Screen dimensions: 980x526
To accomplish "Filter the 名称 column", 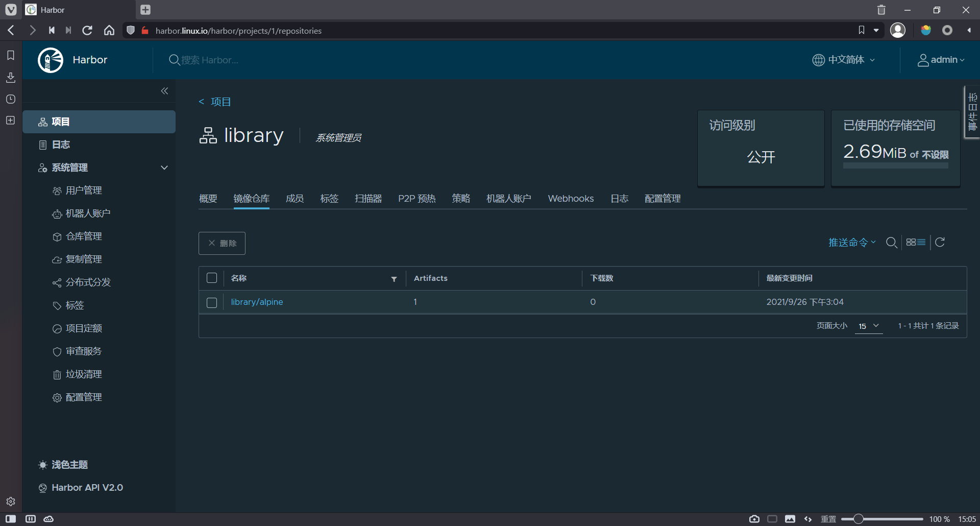I will click(394, 279).
